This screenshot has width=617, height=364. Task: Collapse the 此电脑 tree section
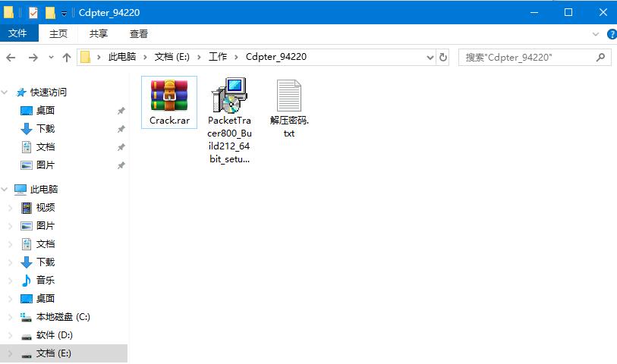[5, 190]
